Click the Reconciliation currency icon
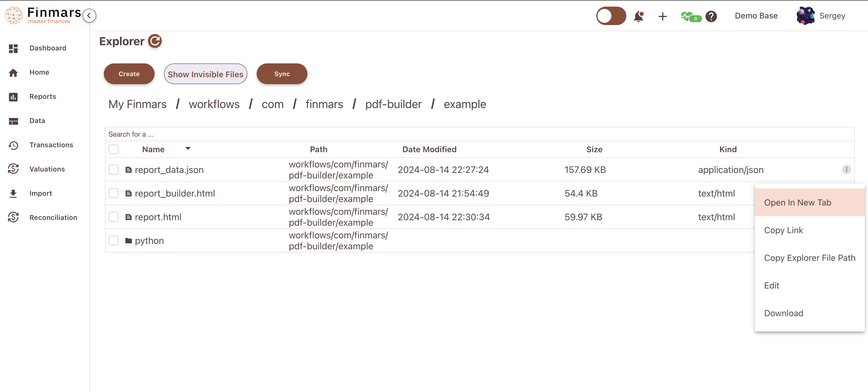 pos(13,218)
